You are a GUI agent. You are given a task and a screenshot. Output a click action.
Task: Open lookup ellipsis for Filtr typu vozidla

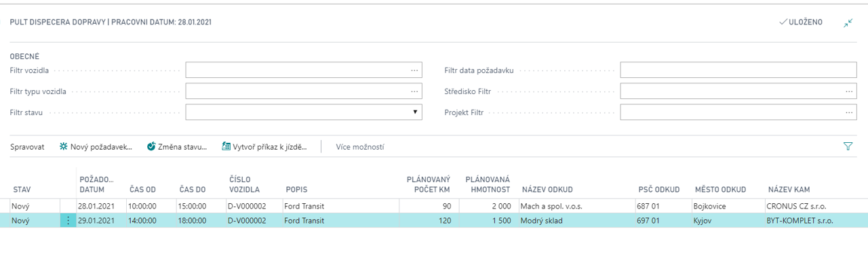[x=414, y=91]
